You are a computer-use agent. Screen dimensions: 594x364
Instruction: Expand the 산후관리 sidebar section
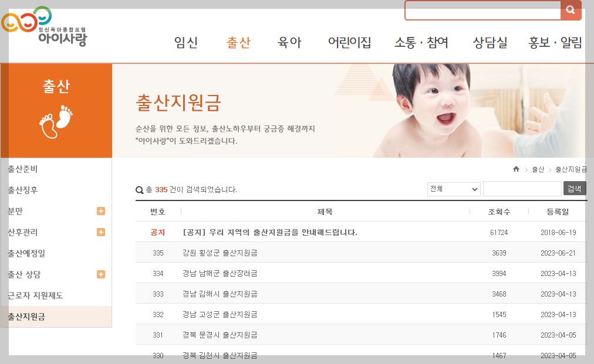coord(101,232)
